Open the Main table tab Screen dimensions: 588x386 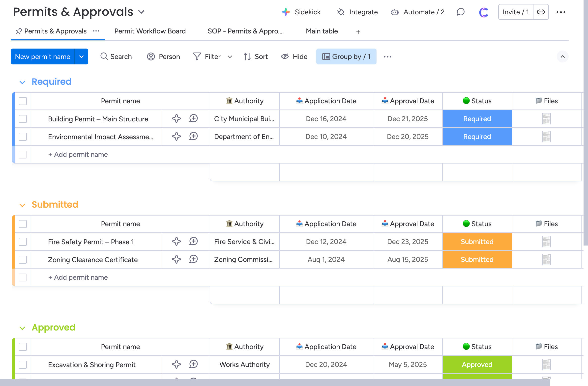(x=322, y=31)
